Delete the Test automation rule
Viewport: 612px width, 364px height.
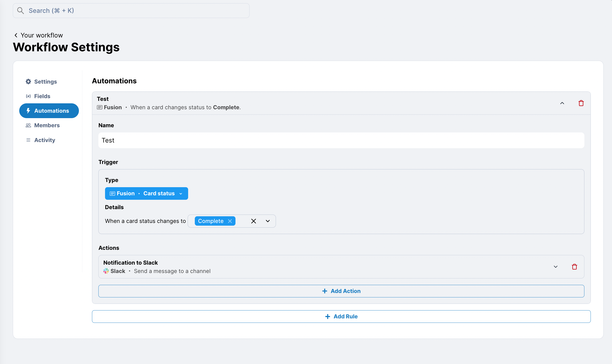(x=581, y=103)
